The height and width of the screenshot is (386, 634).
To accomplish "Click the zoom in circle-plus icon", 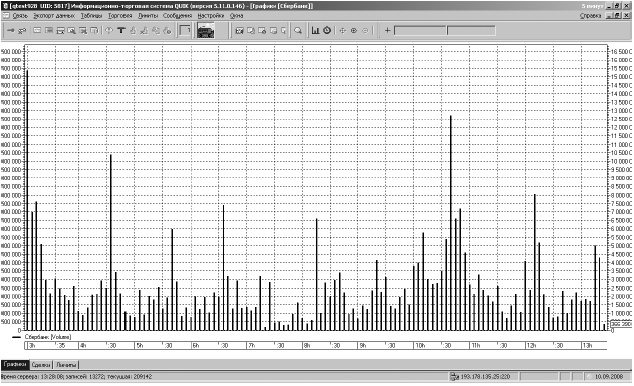I will (354, 31).
